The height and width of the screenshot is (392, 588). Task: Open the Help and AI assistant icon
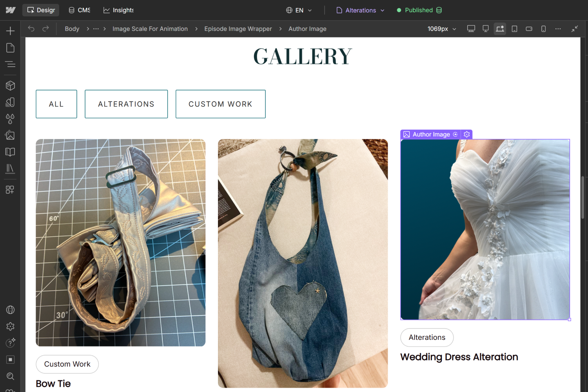(11, 343)
